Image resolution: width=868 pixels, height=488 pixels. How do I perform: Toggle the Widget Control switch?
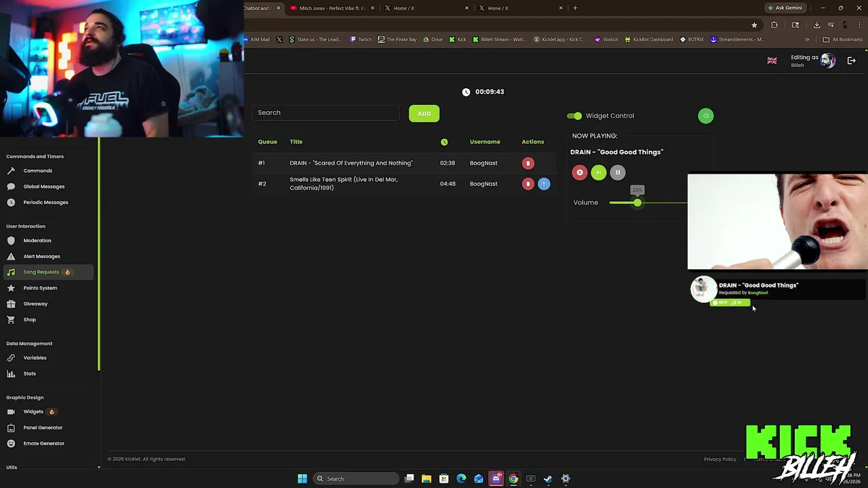[574, 116]
